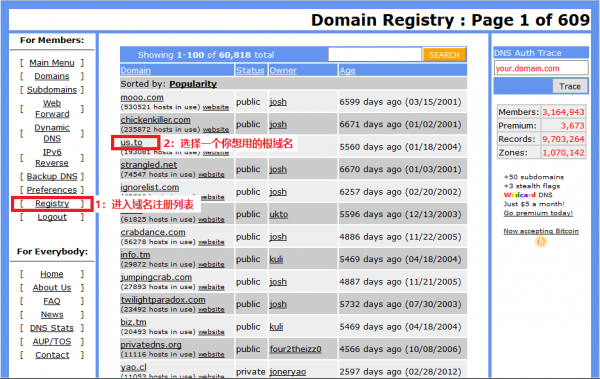The width and height of the screenshot is (600, 379).
Task: Click Go premium today link
Action: coord(538,213)
